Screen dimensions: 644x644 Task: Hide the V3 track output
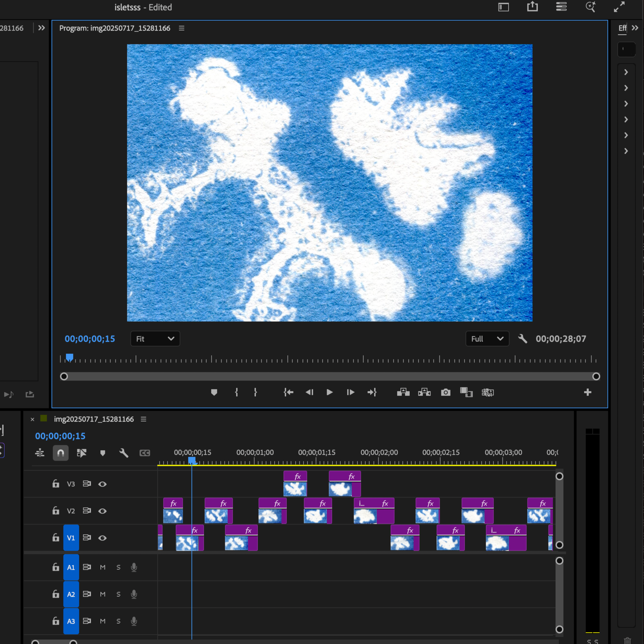102,484
